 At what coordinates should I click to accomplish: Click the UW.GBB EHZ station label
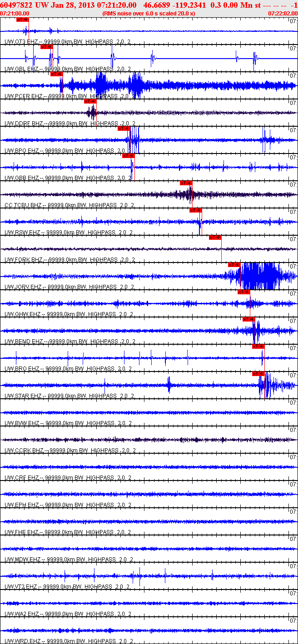click(21, 178)
